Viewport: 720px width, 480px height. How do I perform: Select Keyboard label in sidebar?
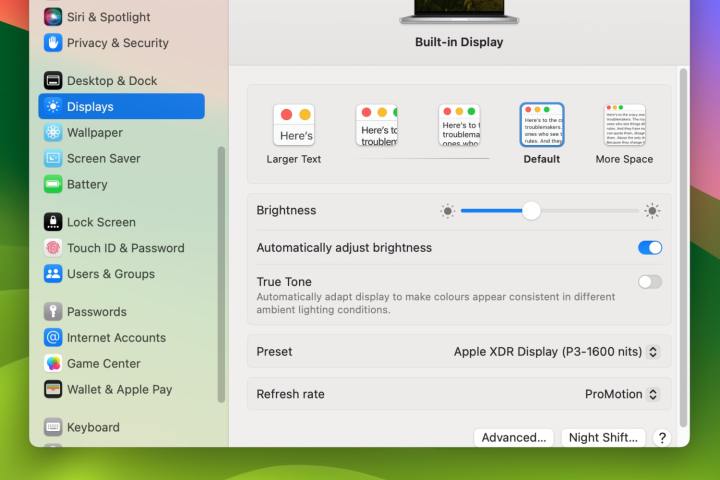coord(93,427)
